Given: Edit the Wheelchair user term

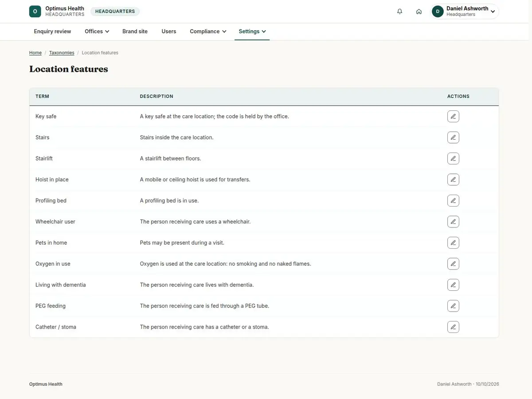Looking at the screenshot, I should click(453, 222).
